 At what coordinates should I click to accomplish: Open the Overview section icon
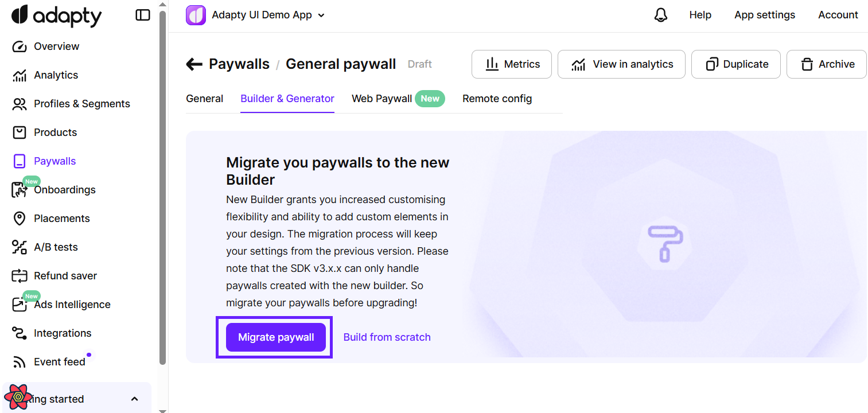19,46
